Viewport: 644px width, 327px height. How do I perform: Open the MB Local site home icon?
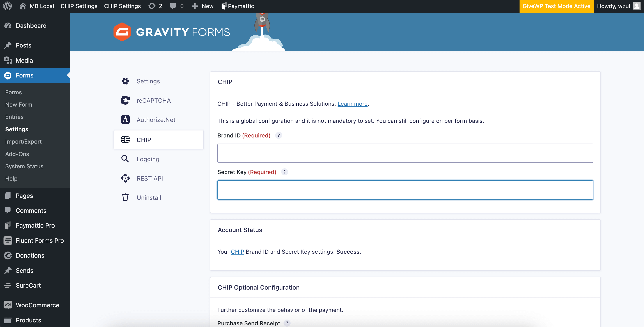23,6
